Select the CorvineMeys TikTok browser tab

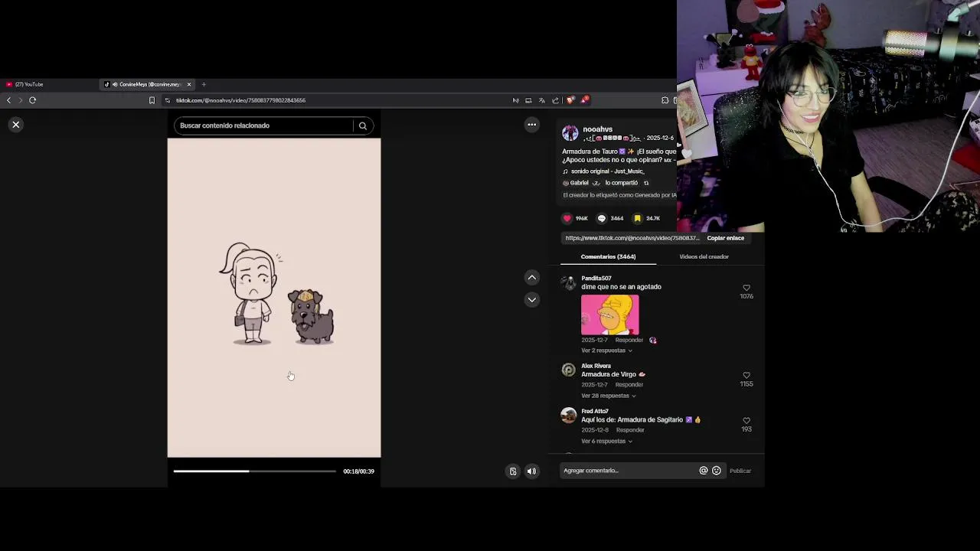point(145,84)
